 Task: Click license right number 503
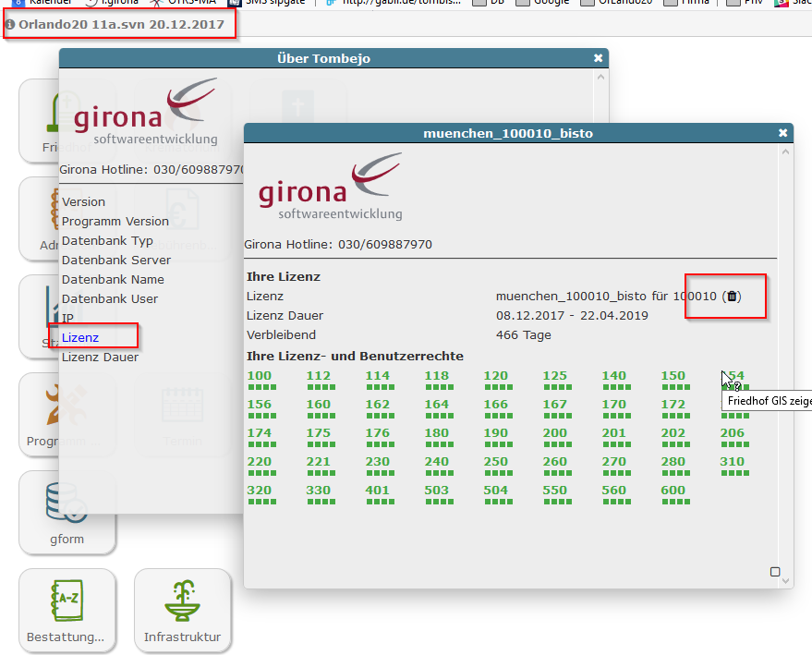(437, 490)
